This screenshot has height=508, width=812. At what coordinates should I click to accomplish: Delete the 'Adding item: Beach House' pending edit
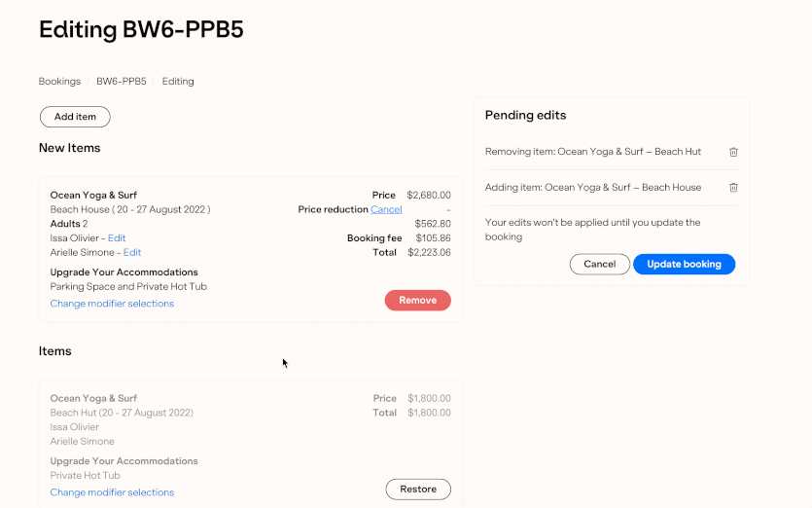[x=734, y=187]
